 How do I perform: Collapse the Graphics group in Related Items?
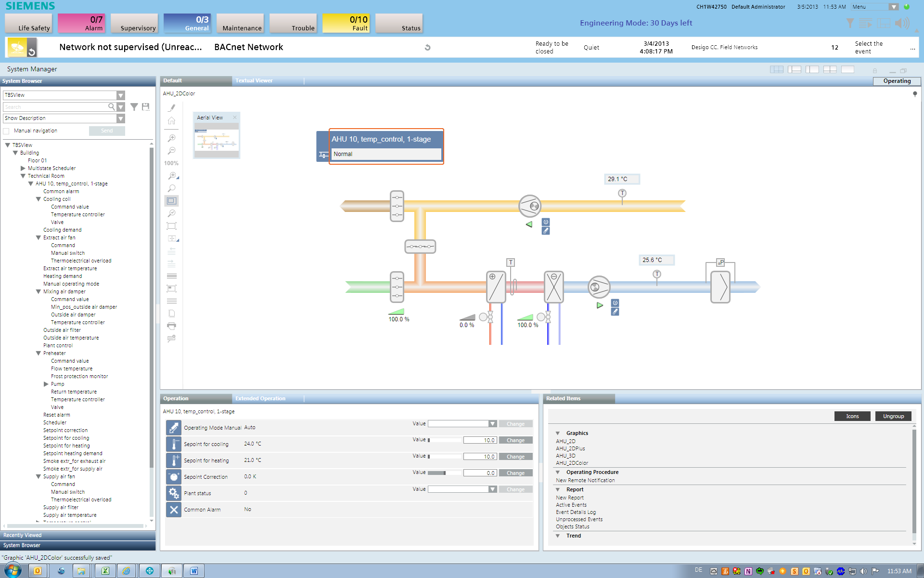[558, 433]
